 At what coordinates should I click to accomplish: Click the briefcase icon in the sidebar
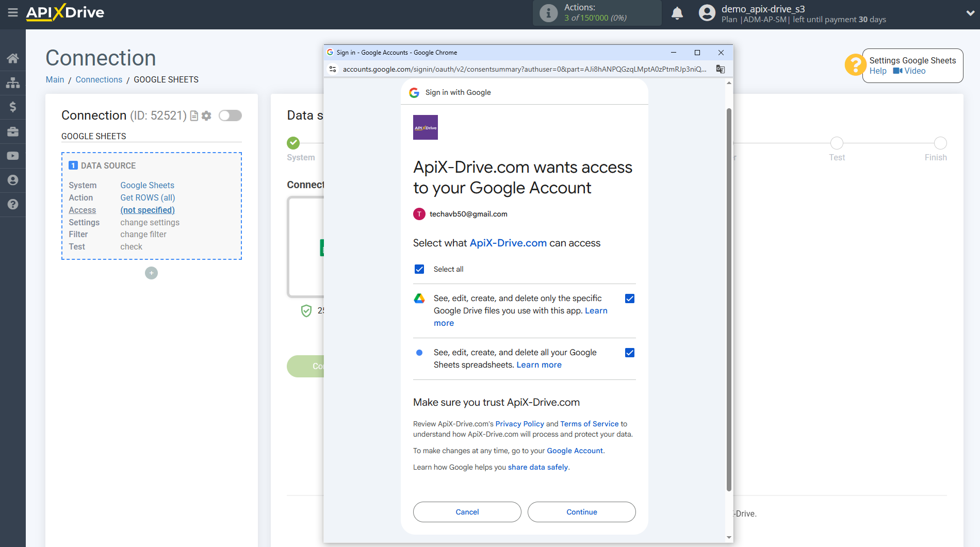(13, 131)
